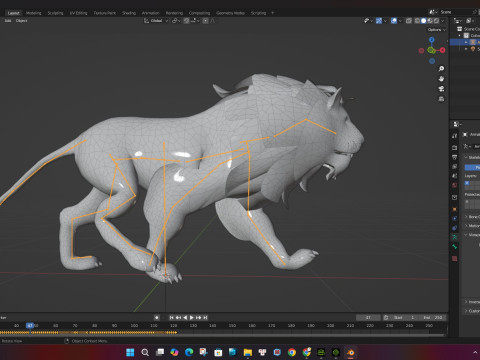Viewport: 480px width, 360px height.
Task: Click the End frame field
Action: pyautogui.click(x=433, y=317)
